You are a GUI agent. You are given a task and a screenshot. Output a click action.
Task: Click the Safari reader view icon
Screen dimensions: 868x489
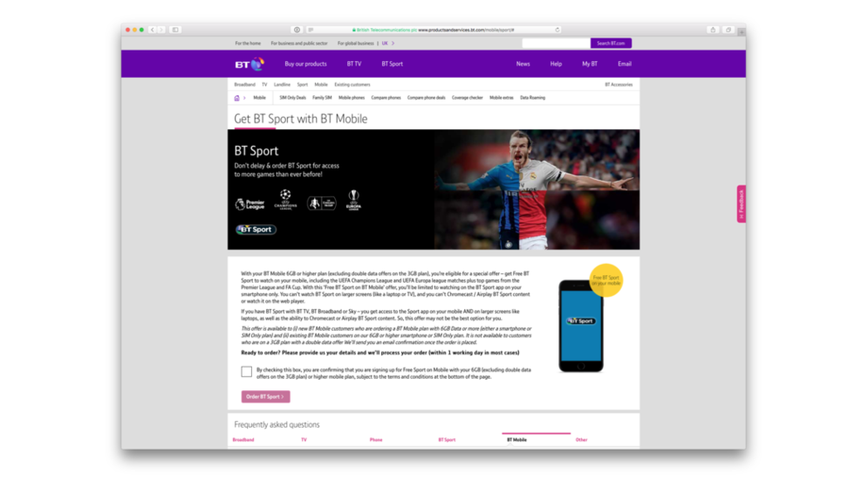pyautogui.click(x=311, y=30)
